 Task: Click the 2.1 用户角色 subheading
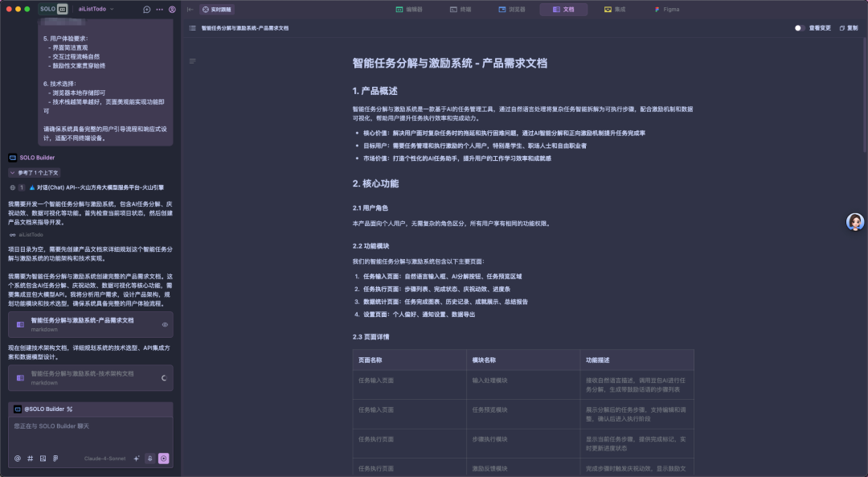coord(371,208)
